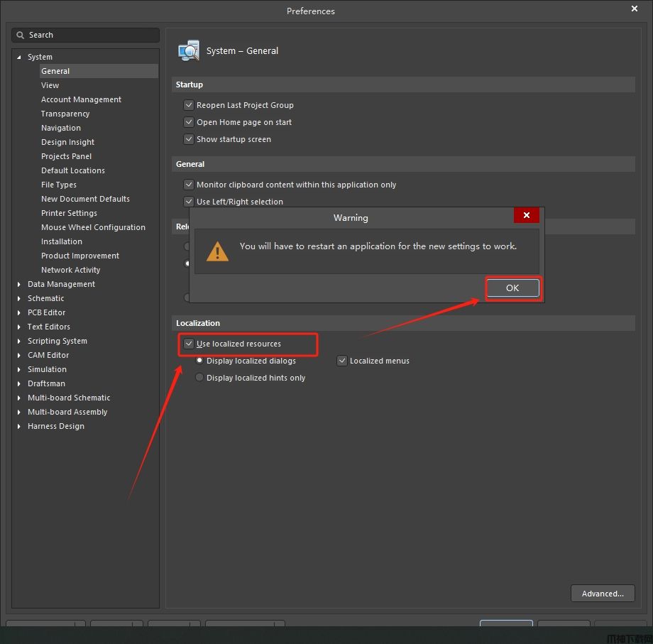653x644 pixels.
Task: Click the System General header icon
Action: point(189,51)
